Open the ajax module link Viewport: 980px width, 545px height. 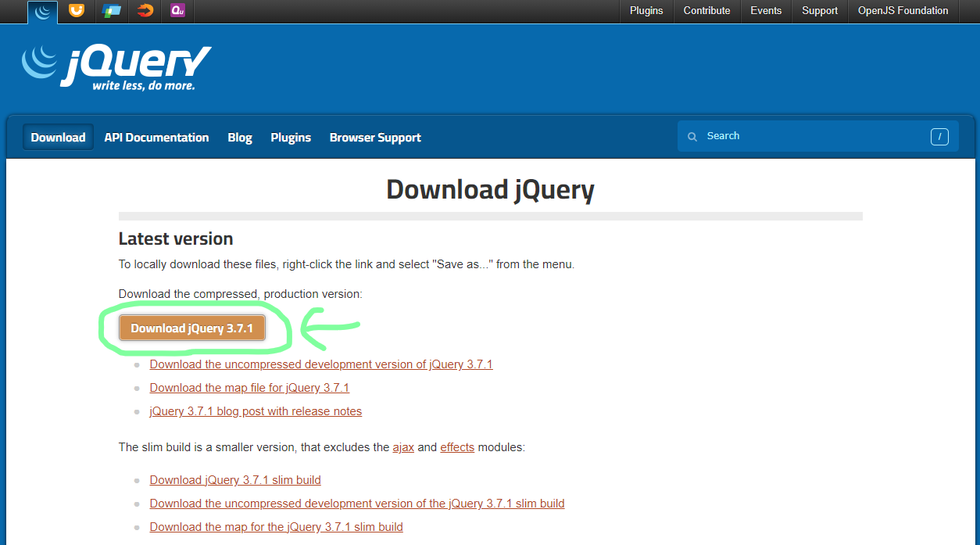[x=403, y=446]
